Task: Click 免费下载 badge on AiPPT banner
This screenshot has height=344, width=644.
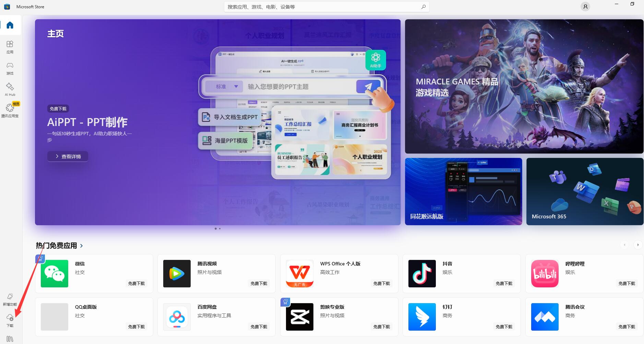Action: pyautogui.click(x=58, y=108)
